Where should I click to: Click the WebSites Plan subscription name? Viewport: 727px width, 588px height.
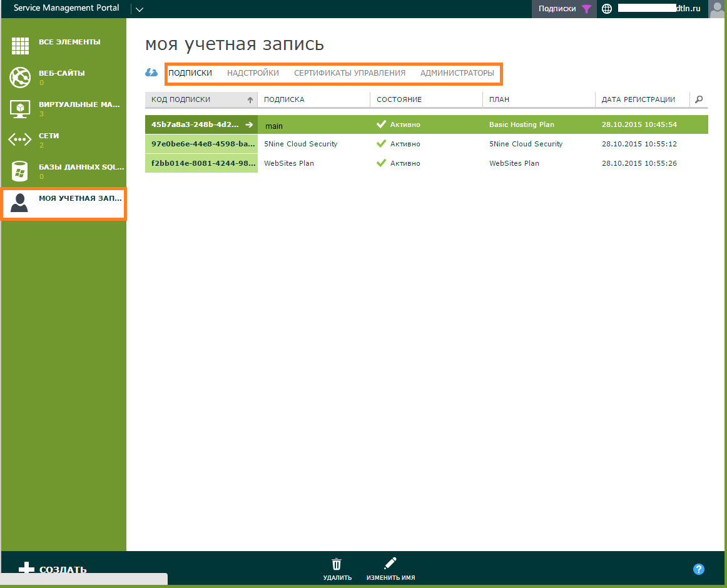coord(289,163)
